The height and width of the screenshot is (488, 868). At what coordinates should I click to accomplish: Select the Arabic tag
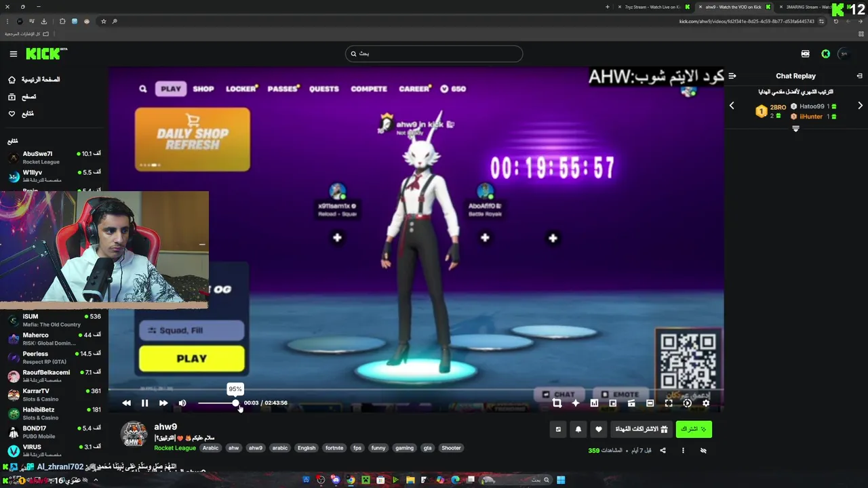(x=210, y=448)
